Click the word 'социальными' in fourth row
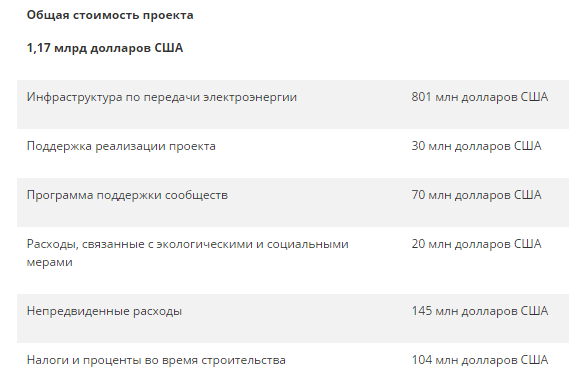This screenshot has width=569, height=383. (308, 244)
